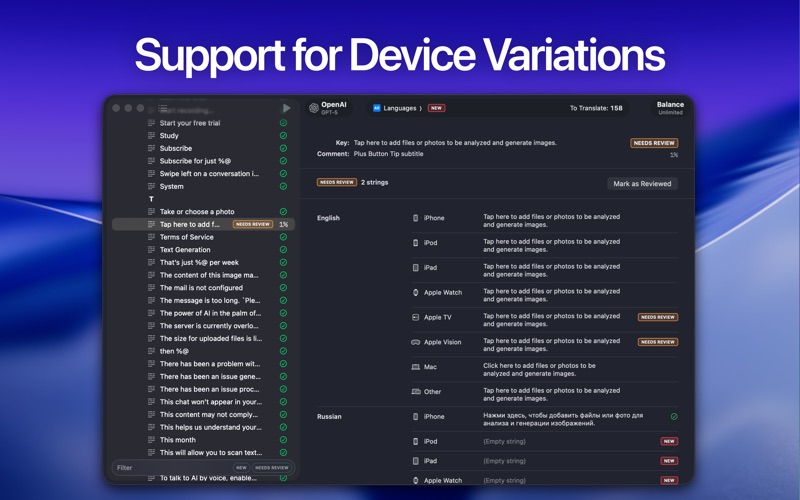Open the OpenAI GPT-5 model selector
This screenshot has height=500, width=800.
point(329,108)
